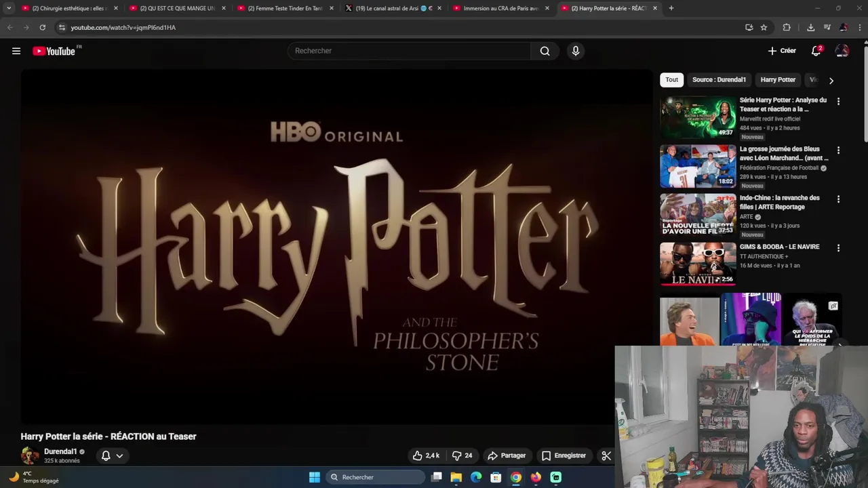
Task: Go to the YouTube home logo
Action: (54, 51)
